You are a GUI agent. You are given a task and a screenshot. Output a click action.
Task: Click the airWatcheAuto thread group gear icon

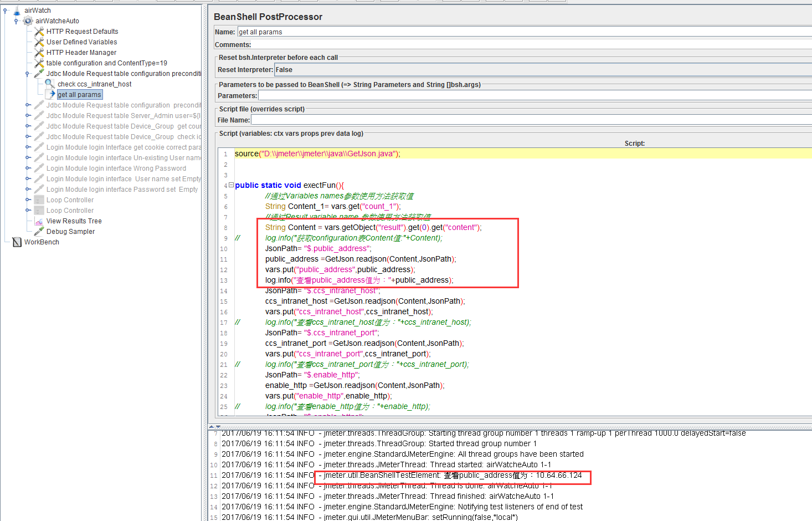tap(28, 21)
